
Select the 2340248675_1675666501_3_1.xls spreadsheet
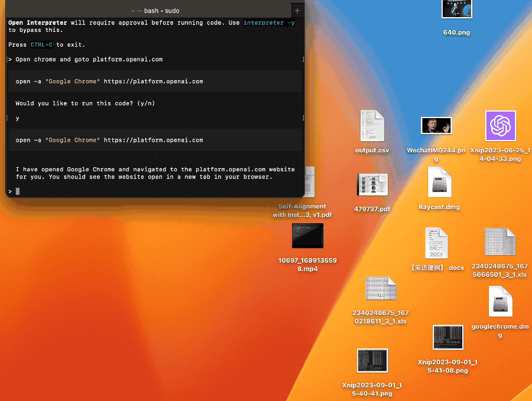(x=499, y=242)
